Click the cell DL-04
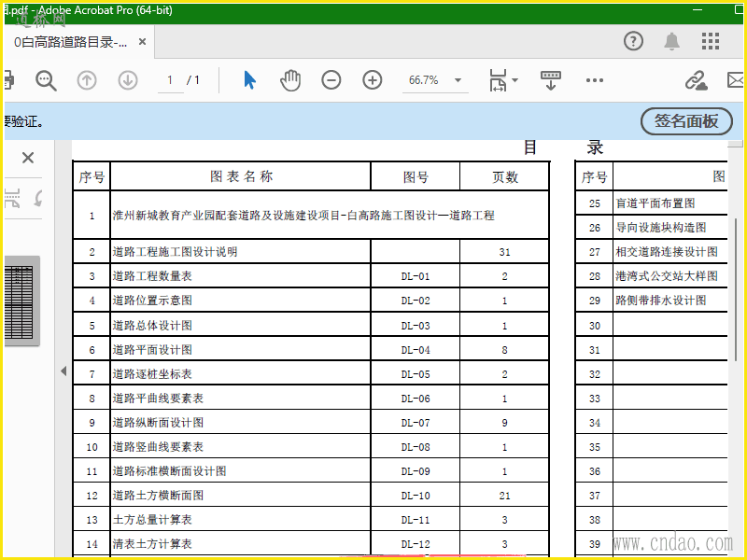 click(416, 350)
